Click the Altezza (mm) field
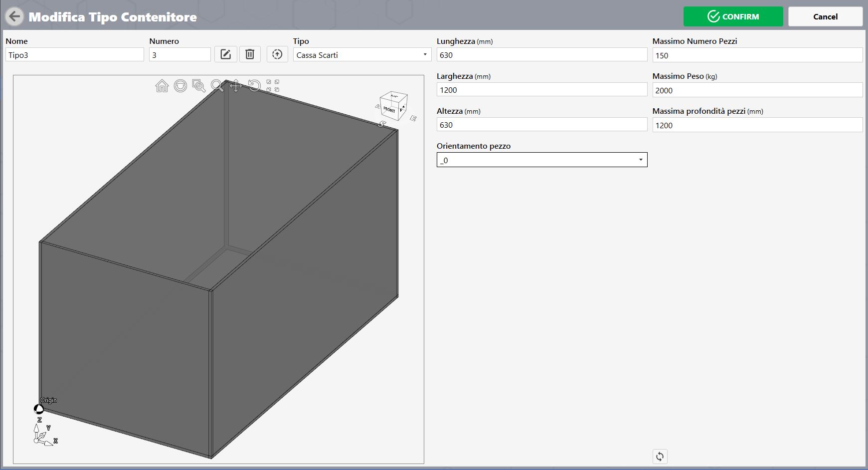The height and width of the screenshot is (470, 868). (542, 125)
